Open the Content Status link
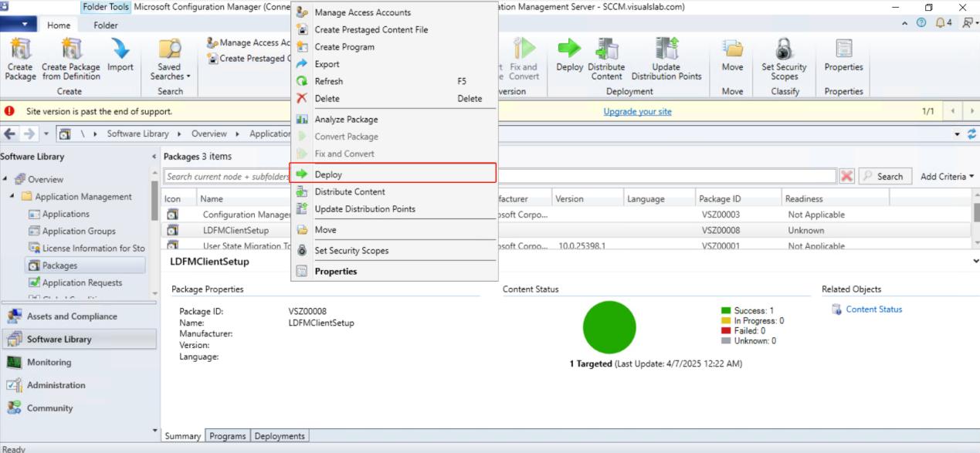 click(873, 309)
